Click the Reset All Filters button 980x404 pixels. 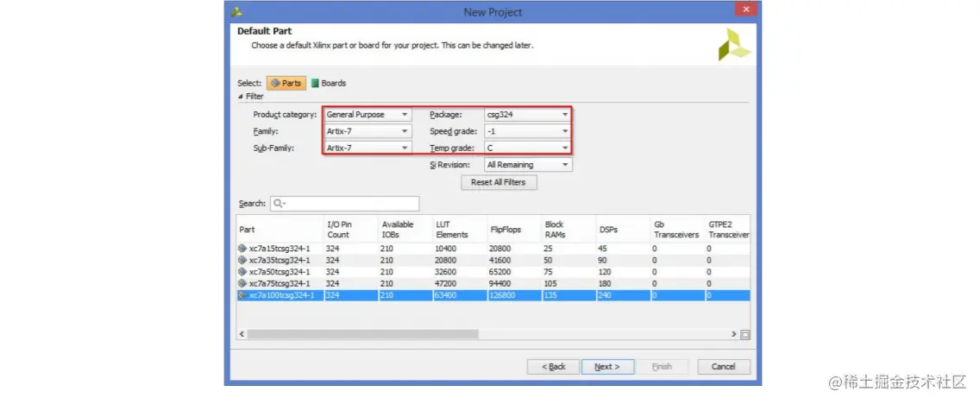coord(499,183)
